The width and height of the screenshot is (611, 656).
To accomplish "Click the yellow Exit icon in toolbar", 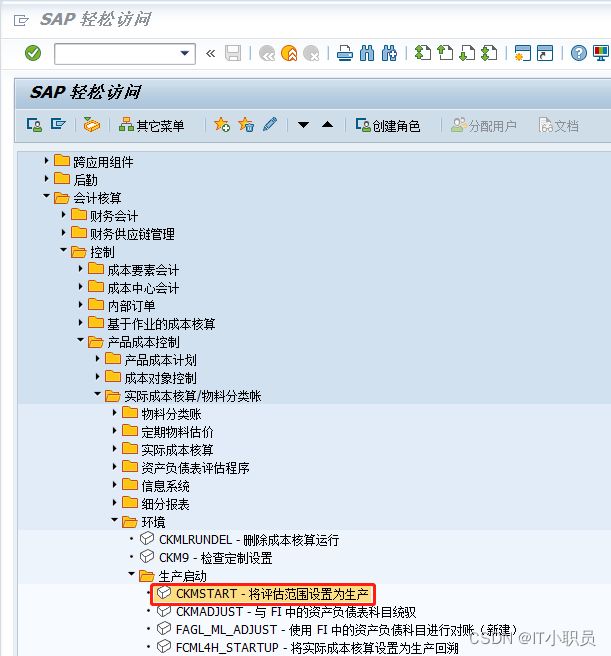I will tap(290, 53).
